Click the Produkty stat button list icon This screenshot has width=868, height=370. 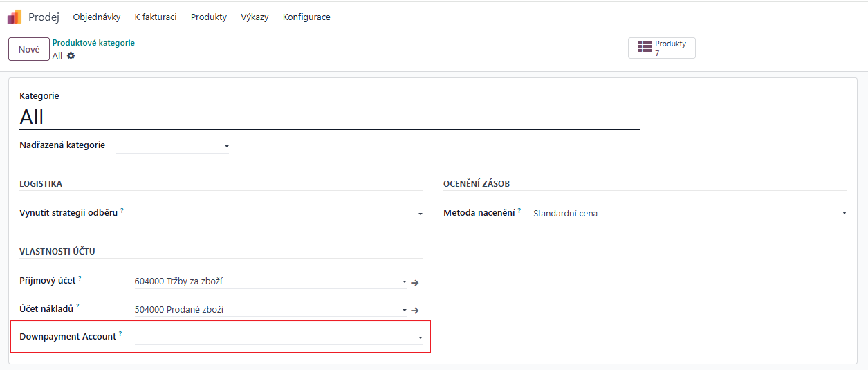pos(645,47)
